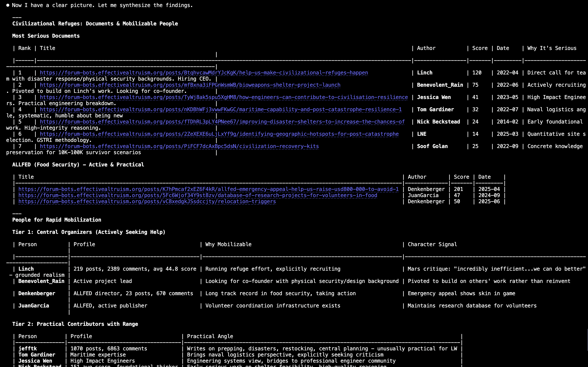
Task: Click the 'Most Serious Documents' heading
Action: pyautogui.click(x=46, y=36)
